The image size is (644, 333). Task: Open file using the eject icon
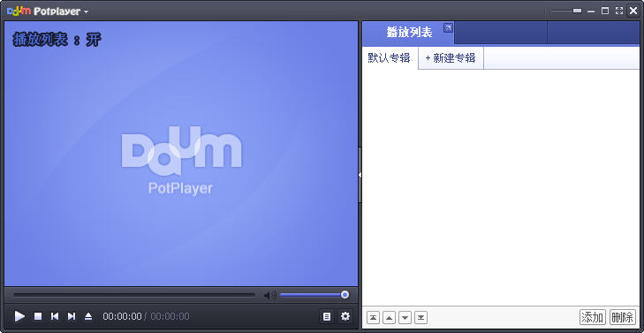(x=88, y=316)
